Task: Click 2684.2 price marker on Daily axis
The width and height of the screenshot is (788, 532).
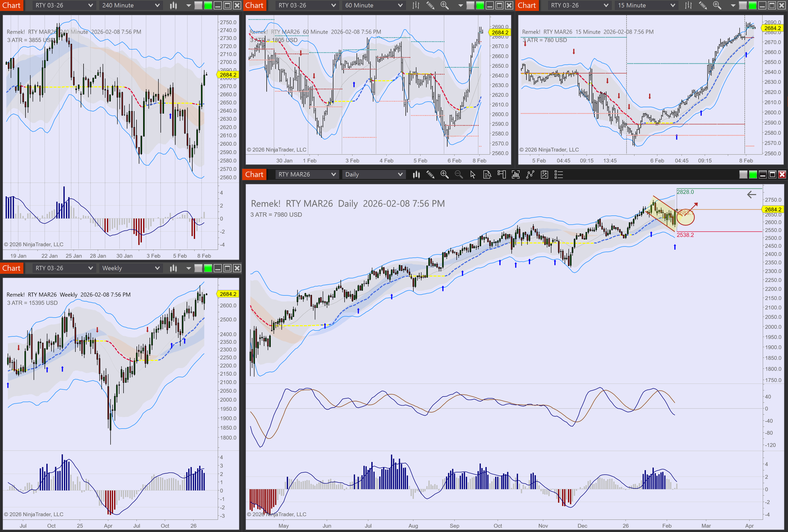Action: pos(773,210)
